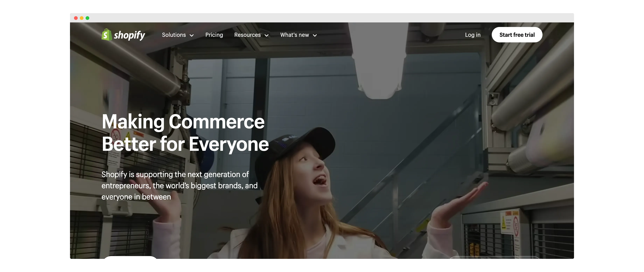Screen dimensions: 644x272
Task: Select Pricing in the navigation bar
Action: pyautogui.click(x=214, y=35)
